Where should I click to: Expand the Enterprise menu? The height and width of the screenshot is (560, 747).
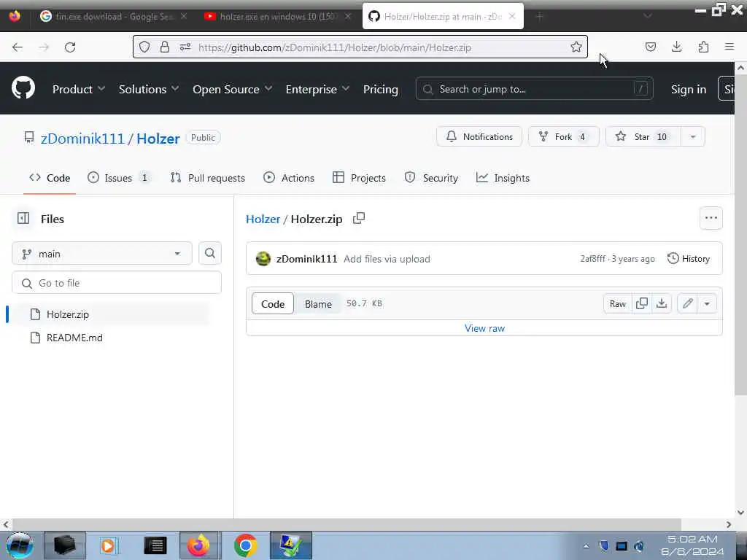click(x=317, y=89)
